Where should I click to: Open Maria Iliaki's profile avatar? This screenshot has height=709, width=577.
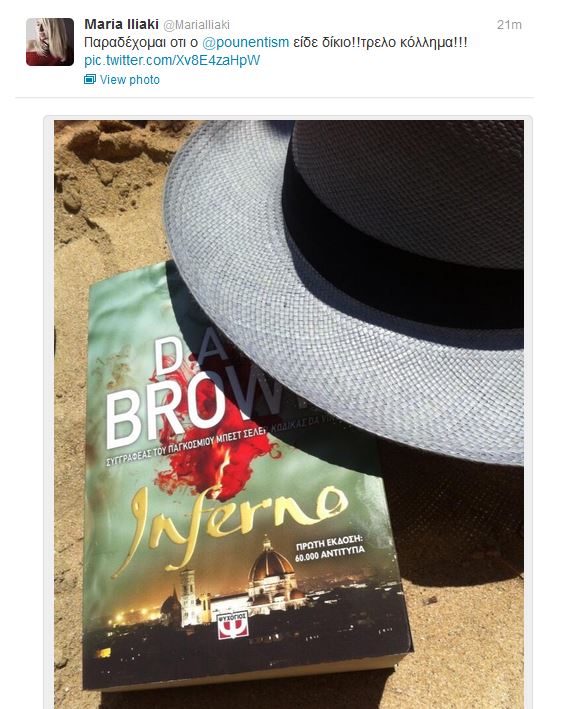pyautogui.click(x=50, y=42)
